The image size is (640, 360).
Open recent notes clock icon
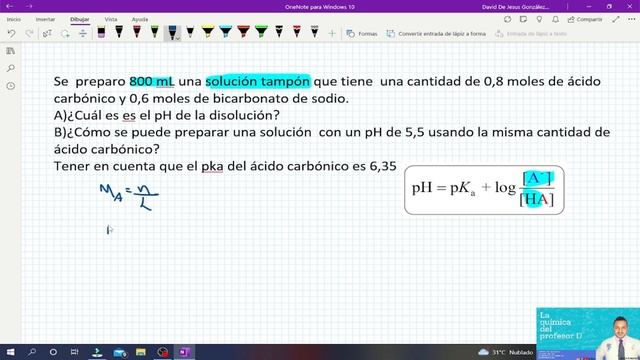coord(11,86)
